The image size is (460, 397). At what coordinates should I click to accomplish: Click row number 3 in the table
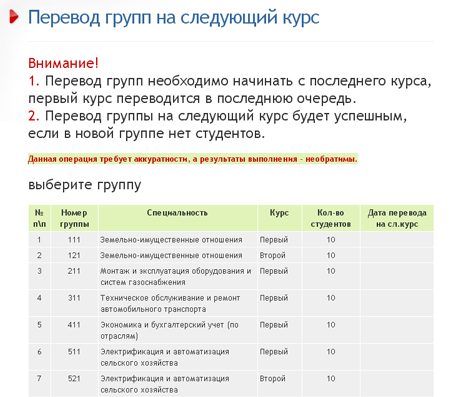pyautogui.click(x=39, y=271)
